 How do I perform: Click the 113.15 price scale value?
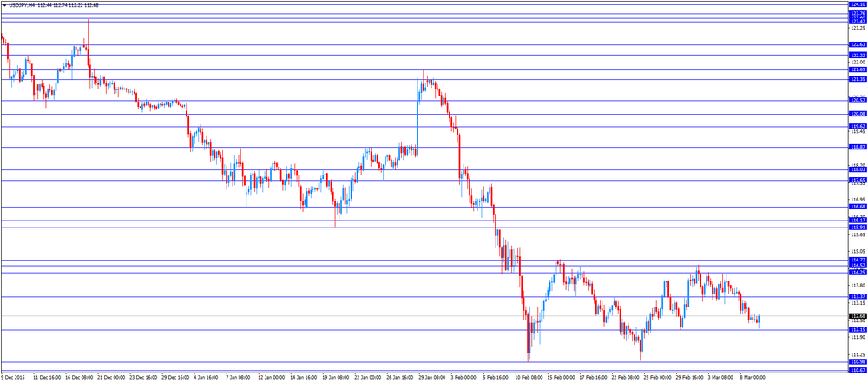click(x=858, y=303)
